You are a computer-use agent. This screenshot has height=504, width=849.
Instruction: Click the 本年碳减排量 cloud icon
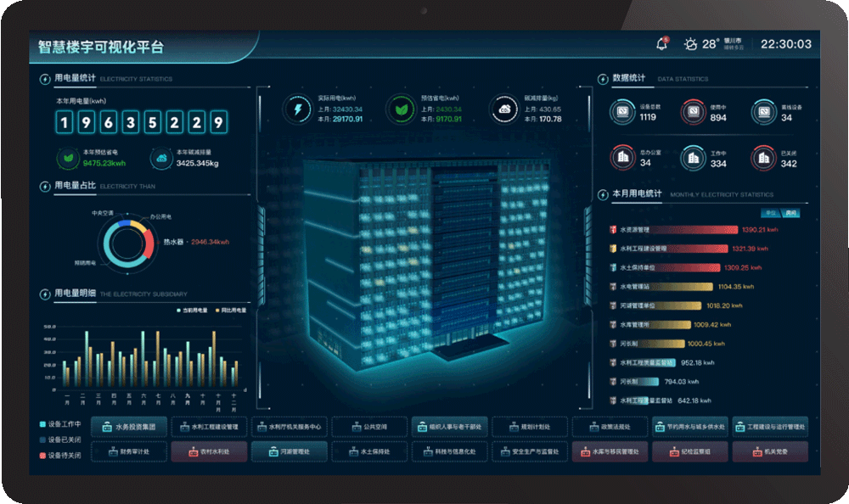pos(160,158)
